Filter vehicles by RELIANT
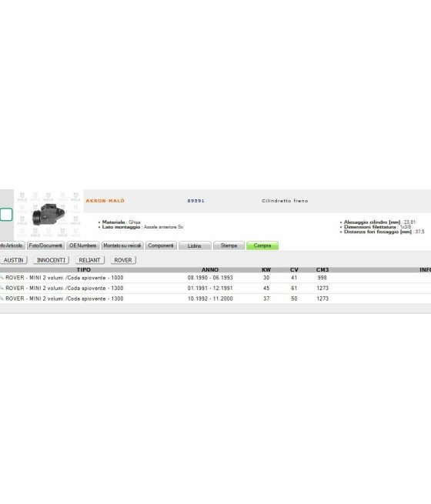The height and width of the screenshot is (504, 431). (90, 260)
